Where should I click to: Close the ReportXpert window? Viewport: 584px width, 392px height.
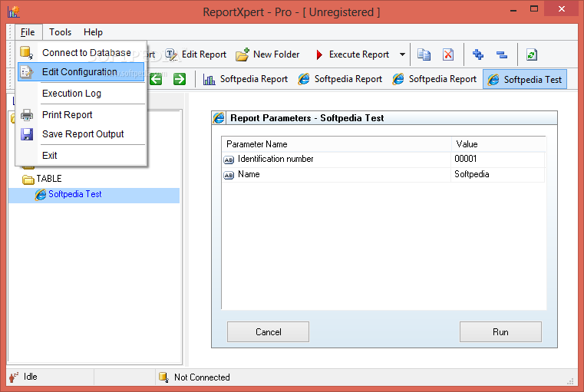click(561, 9)
